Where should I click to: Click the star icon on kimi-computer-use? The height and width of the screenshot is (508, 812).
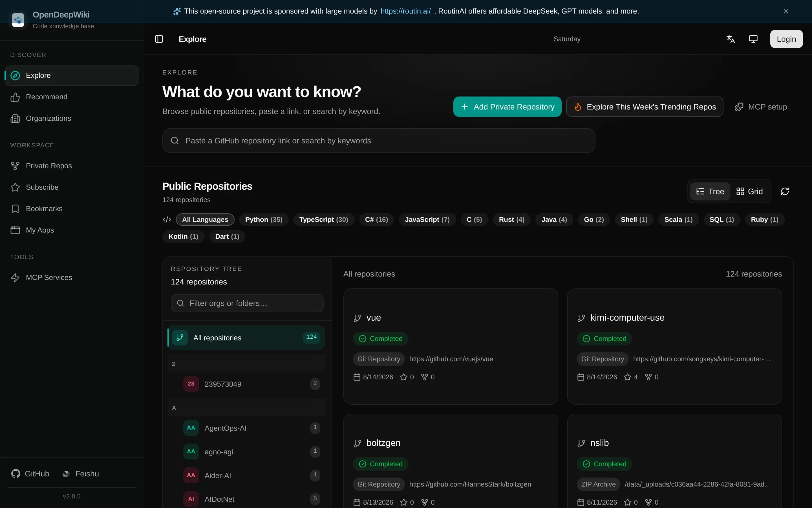pyautogui.click(x=627, y=377)
